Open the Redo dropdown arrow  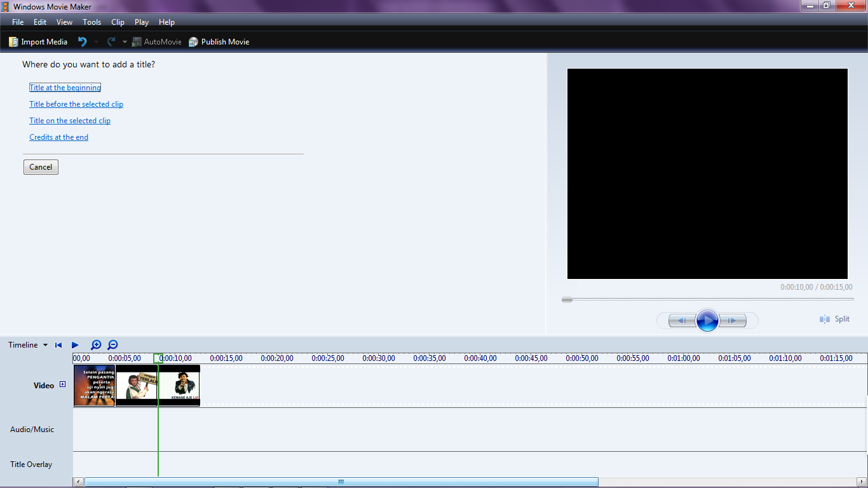point(125,41)
